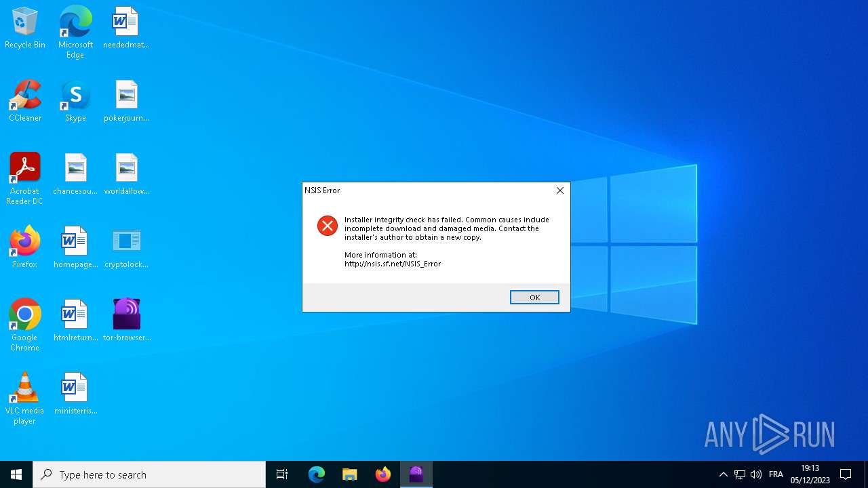The image size is (868, 488).
Task: Click the NSIS Error title bar text
Action: [322, 190]
